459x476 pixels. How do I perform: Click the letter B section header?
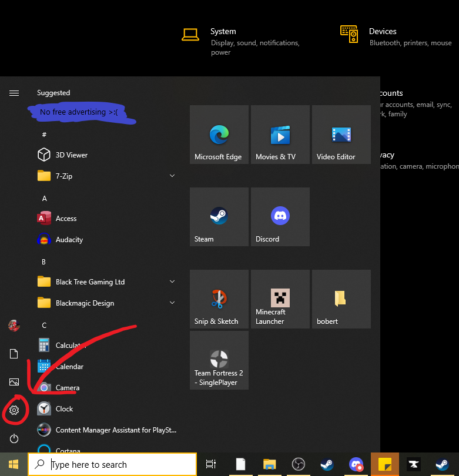[43, 262]
